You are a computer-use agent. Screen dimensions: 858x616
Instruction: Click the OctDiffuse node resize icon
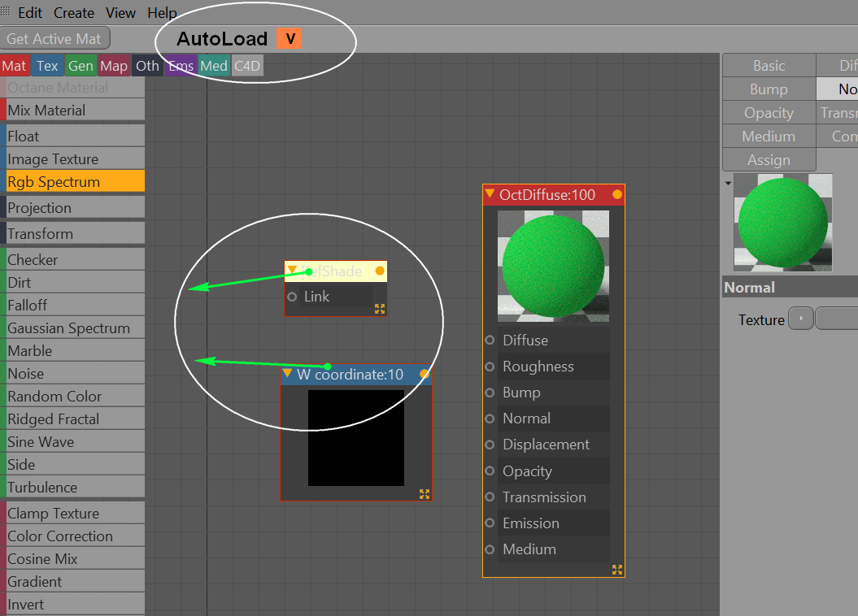pos(617,570)
